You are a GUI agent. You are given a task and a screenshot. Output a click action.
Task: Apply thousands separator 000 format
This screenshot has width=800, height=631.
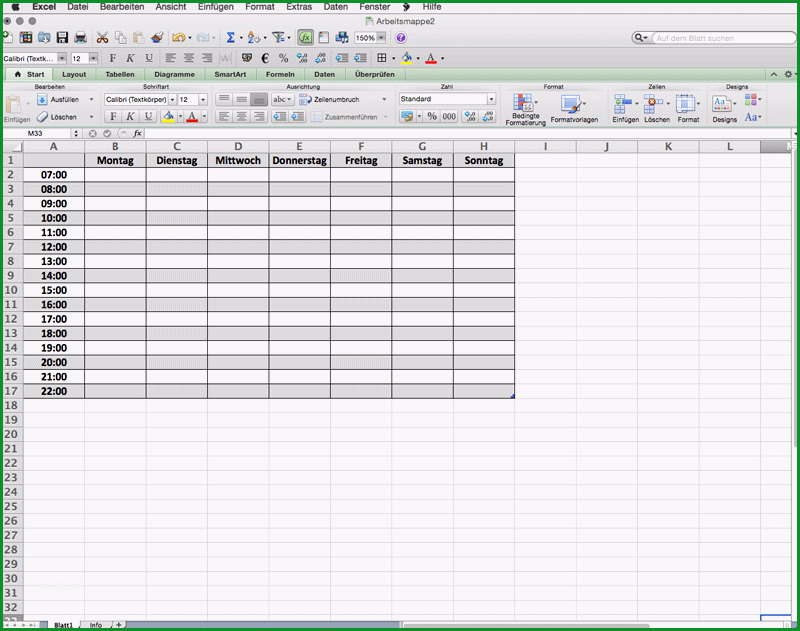[449, 116]
